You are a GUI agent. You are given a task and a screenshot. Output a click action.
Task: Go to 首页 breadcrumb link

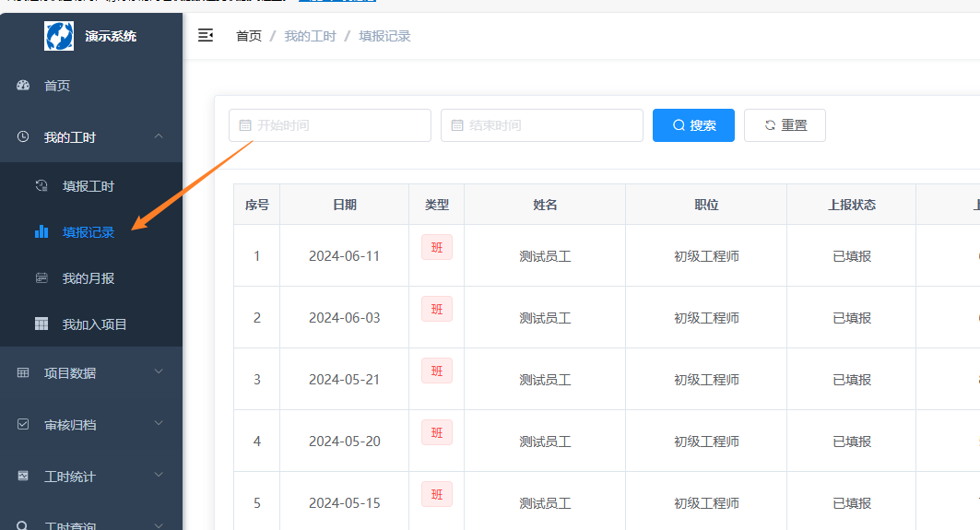pyautogui.click(x=249, y=36)
